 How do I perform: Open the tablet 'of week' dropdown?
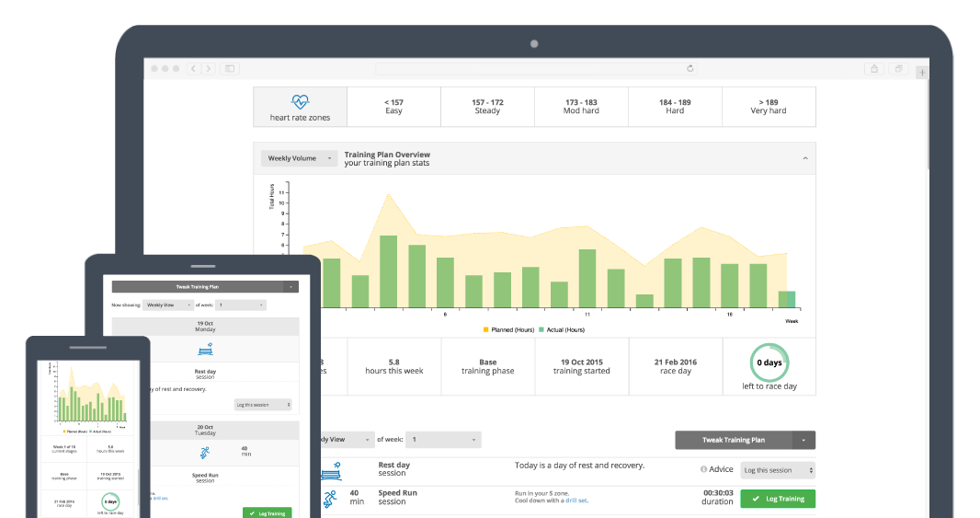coord(241,305)
